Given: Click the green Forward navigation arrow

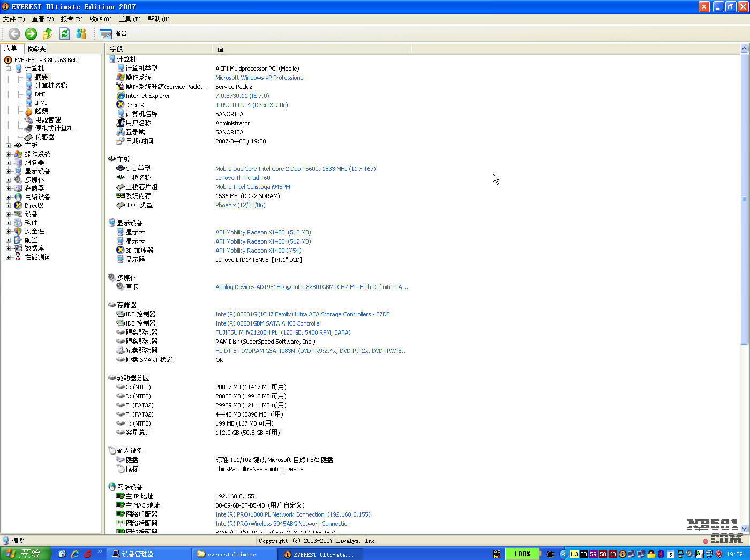Looking at the screenshot, I should [31, 34].
